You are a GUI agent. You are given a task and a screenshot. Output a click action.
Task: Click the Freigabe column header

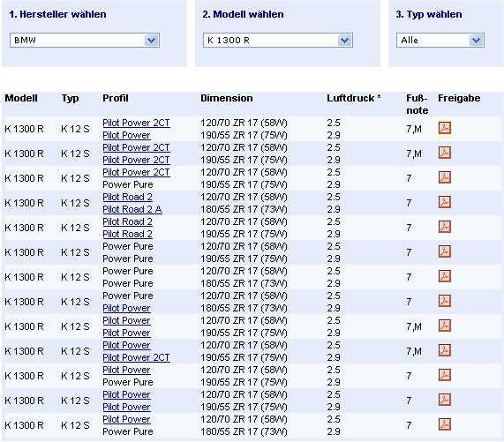point(459,98)
